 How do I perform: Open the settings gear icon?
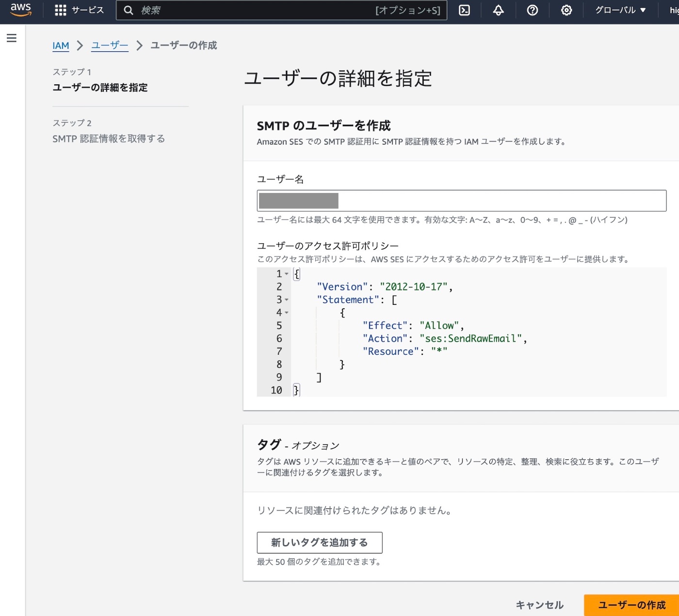[x=566, y=10]
